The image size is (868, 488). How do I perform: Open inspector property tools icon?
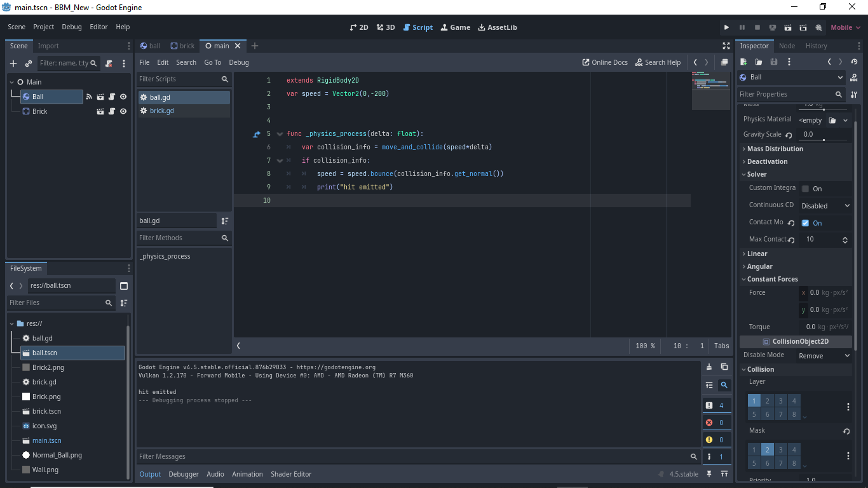click(854, 94)
